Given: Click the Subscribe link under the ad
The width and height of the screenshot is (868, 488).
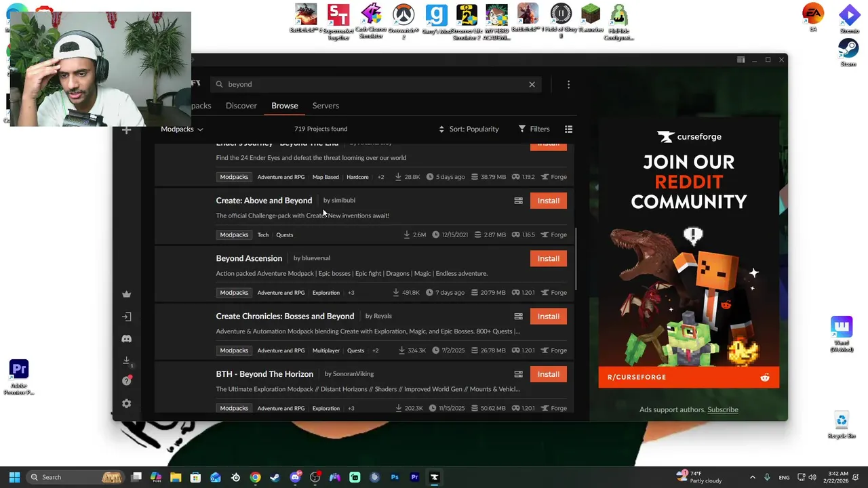Looking at the screenshot, I should (x=722, y=409).
